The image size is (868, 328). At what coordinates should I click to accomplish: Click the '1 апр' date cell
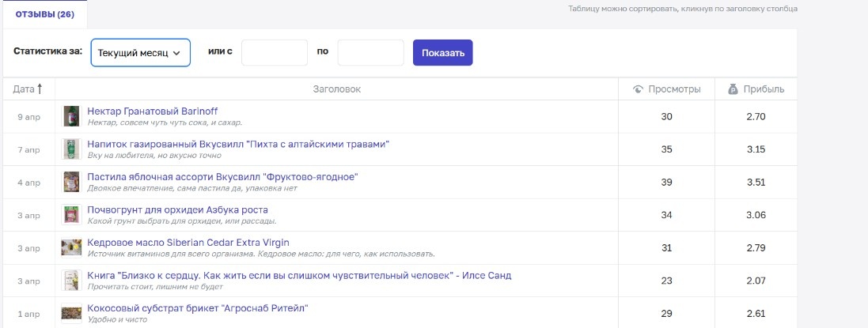[x=28, y=314]
